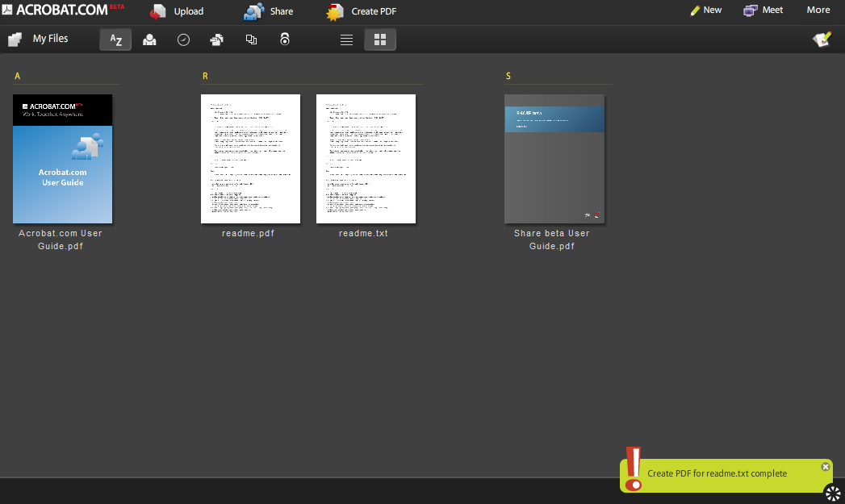845x504 pixels.
Task: Sort files by date clock icon
Action: [x=183, y=40]
